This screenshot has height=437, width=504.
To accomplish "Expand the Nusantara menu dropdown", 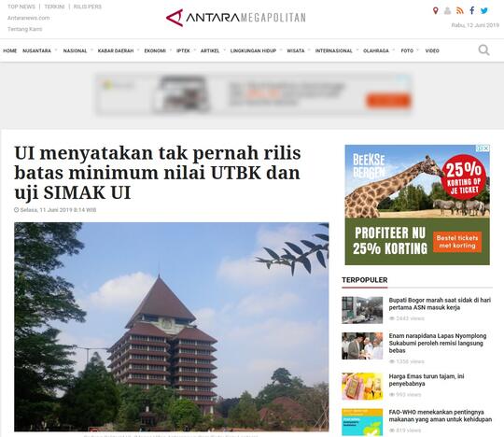I will [56, 50].
